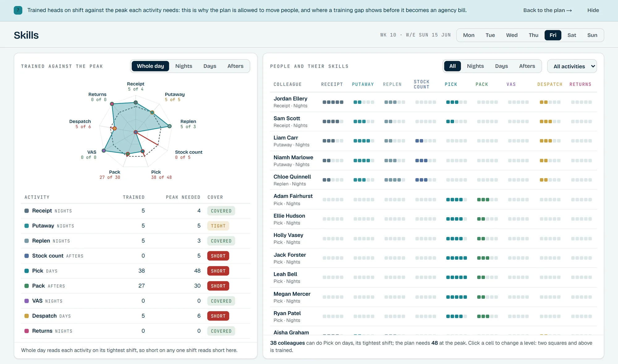The height and width of the screenshot is (364, 618).
Task: Click the Despatch row color marker
Action: click(x=27, y=316)
